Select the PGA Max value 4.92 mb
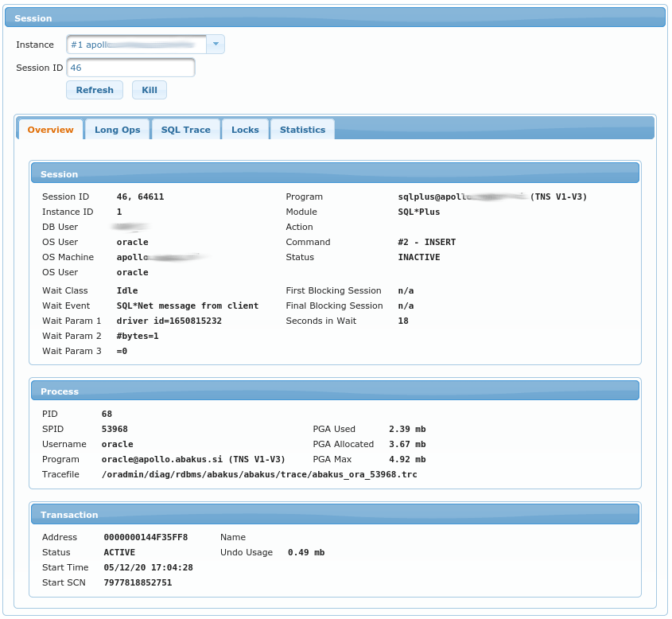This screenshot has height=619, width=672. click(407, 460)
